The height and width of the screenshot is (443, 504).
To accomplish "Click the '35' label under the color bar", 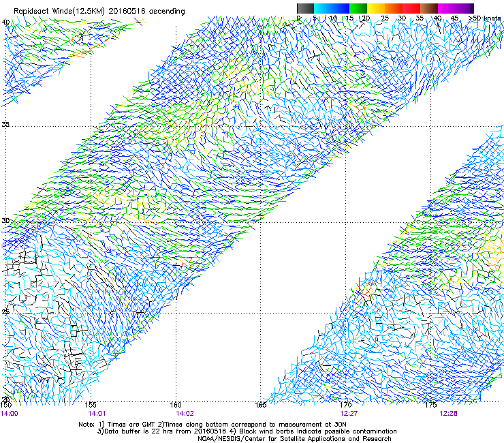I will [420, 18].
